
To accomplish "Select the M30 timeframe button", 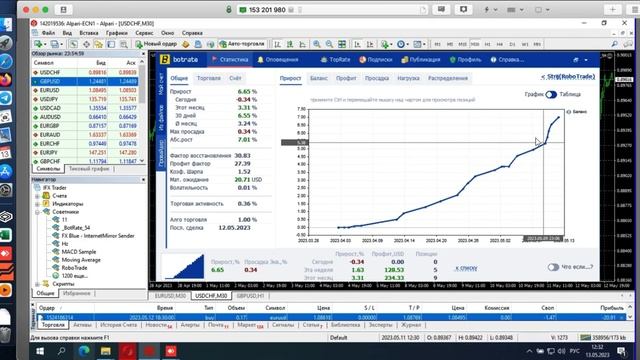I will click(x=475, y=44).
